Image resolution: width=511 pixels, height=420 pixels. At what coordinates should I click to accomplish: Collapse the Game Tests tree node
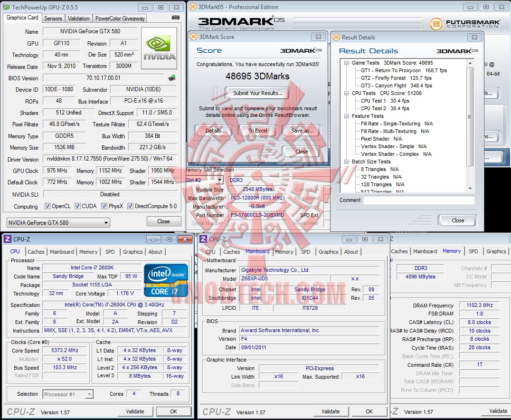pos(346,63)
